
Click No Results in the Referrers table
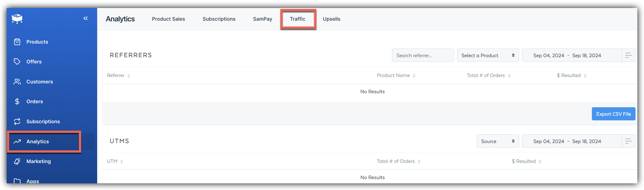coord(372,92)
